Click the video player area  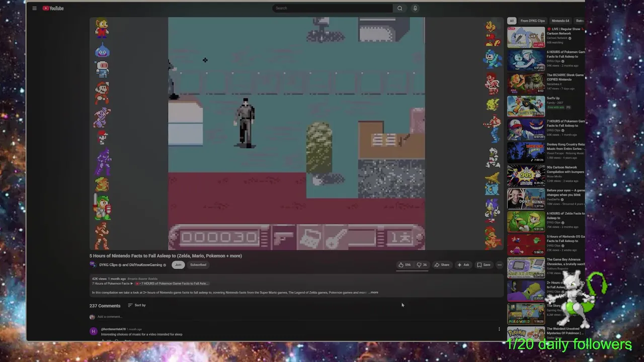(x=296, y=134)
